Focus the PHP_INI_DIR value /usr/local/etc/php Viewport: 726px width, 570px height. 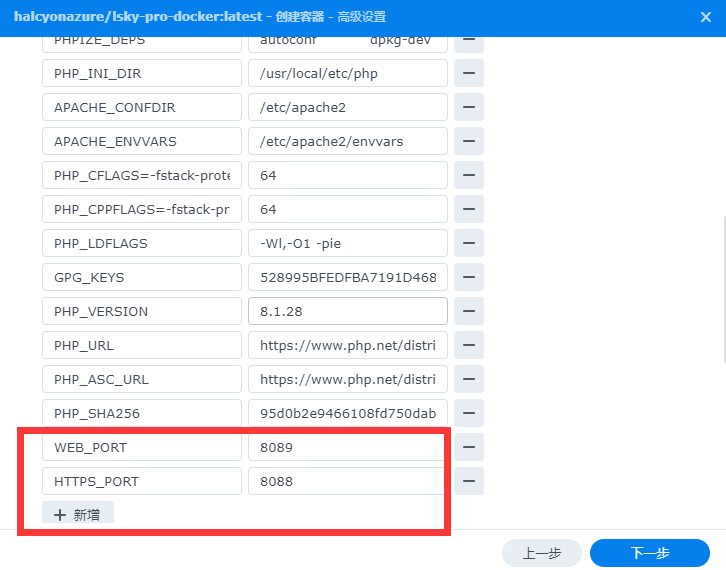point(347,73)
